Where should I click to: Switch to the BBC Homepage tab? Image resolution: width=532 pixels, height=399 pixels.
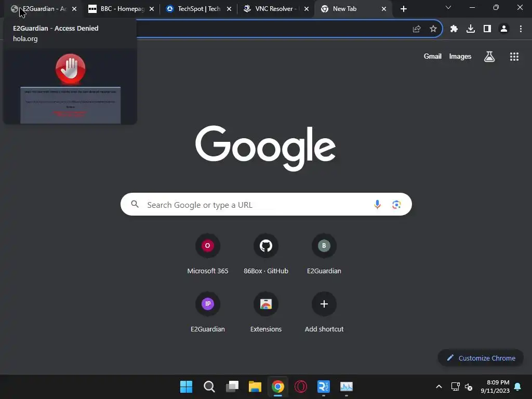(121, 9)
